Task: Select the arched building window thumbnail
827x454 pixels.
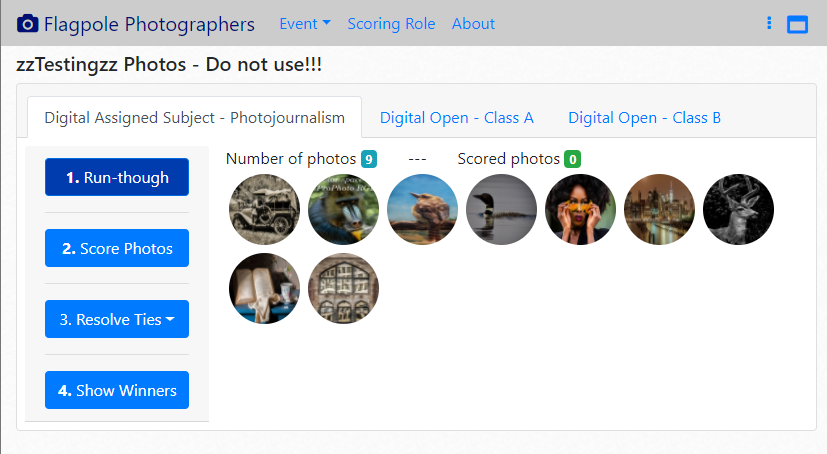Action: pyautogui.click(x=343, y=288)
